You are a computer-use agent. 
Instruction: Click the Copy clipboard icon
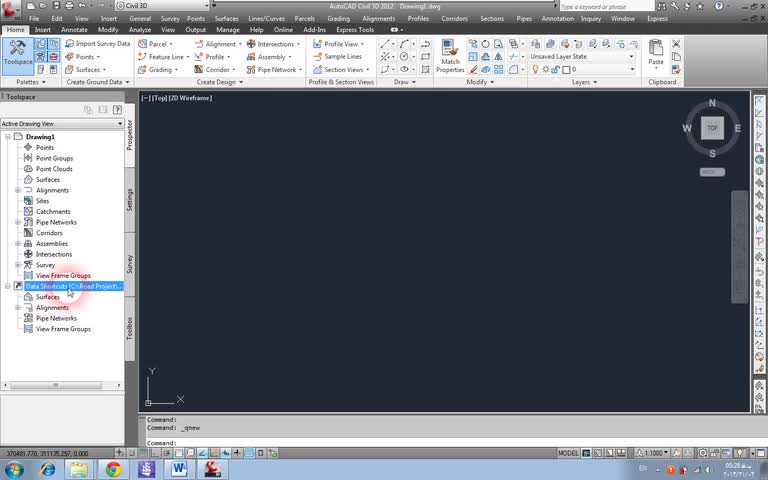(x=676, y=57)
